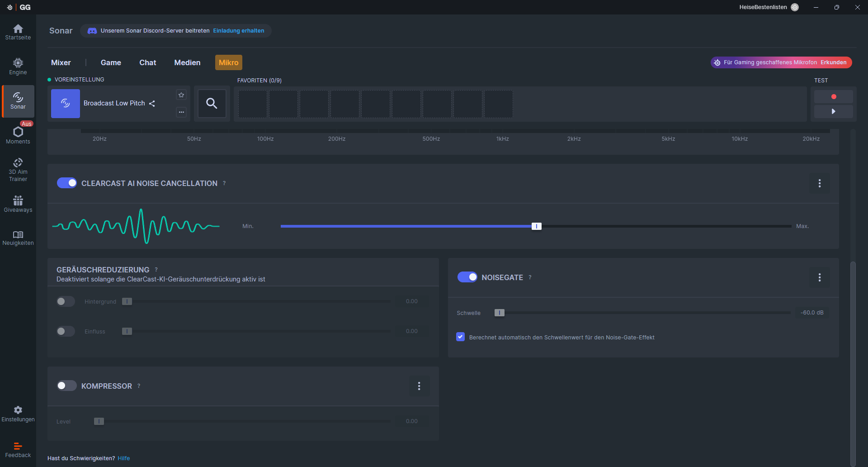Share the Broadcast Low Pitch preset
Screen dimensions: 868x467
pos(152,104)
